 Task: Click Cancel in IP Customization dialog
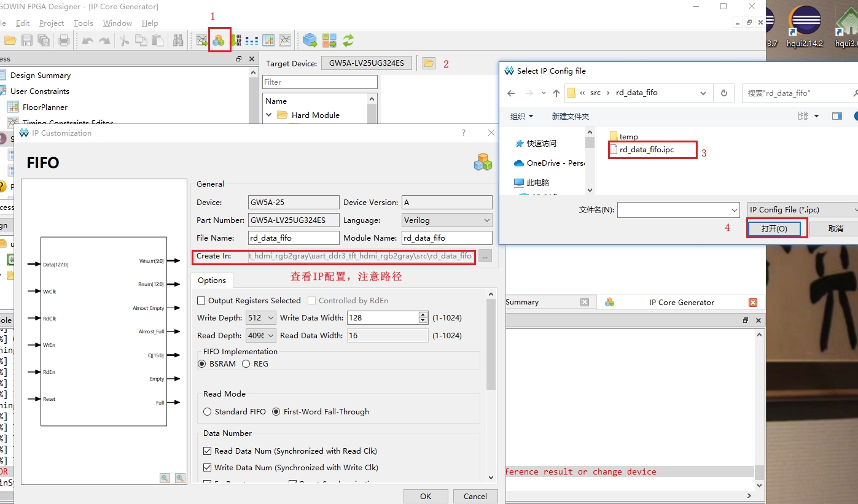[x=475, y=496]
